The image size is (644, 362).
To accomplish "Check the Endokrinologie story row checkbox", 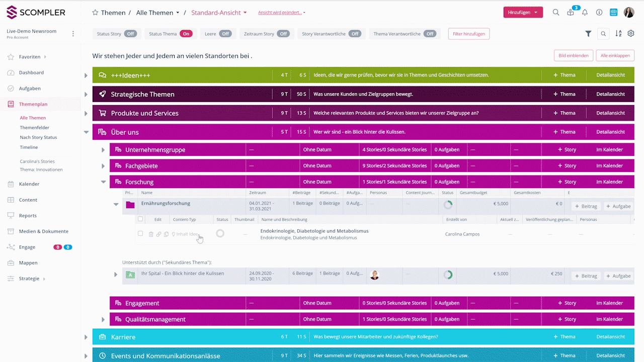I will (x=140, y=234).
